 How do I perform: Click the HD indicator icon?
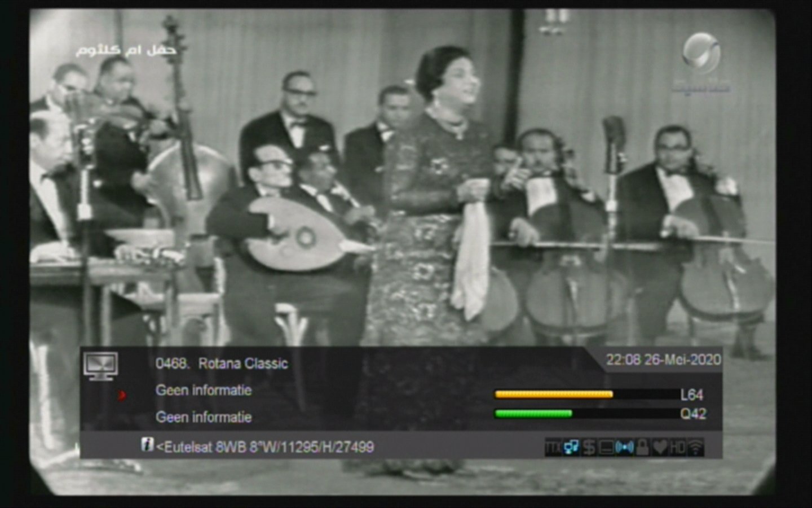(x=677, y=448)
